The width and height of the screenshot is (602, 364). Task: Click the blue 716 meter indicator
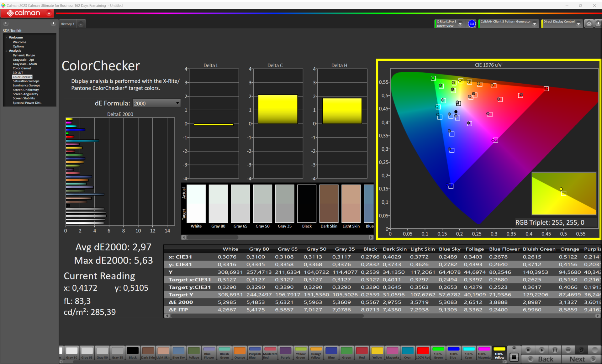click(x=472, y=23)
